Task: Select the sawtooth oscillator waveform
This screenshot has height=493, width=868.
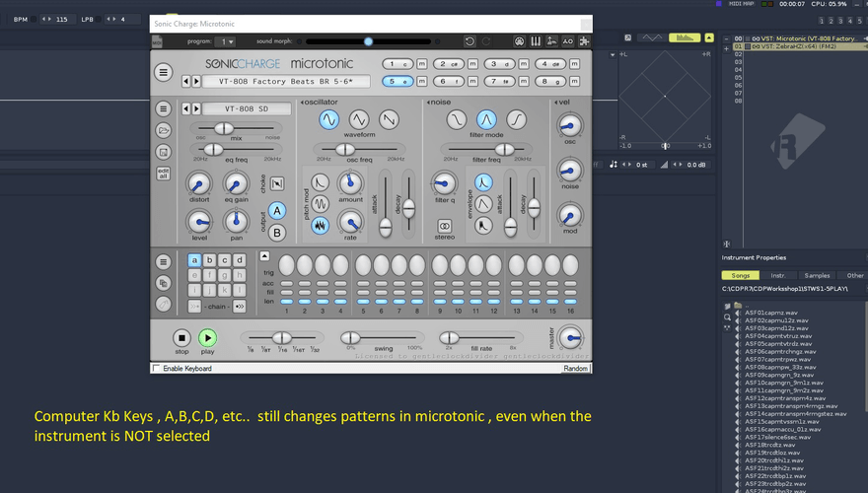Action: coord(390,119)
